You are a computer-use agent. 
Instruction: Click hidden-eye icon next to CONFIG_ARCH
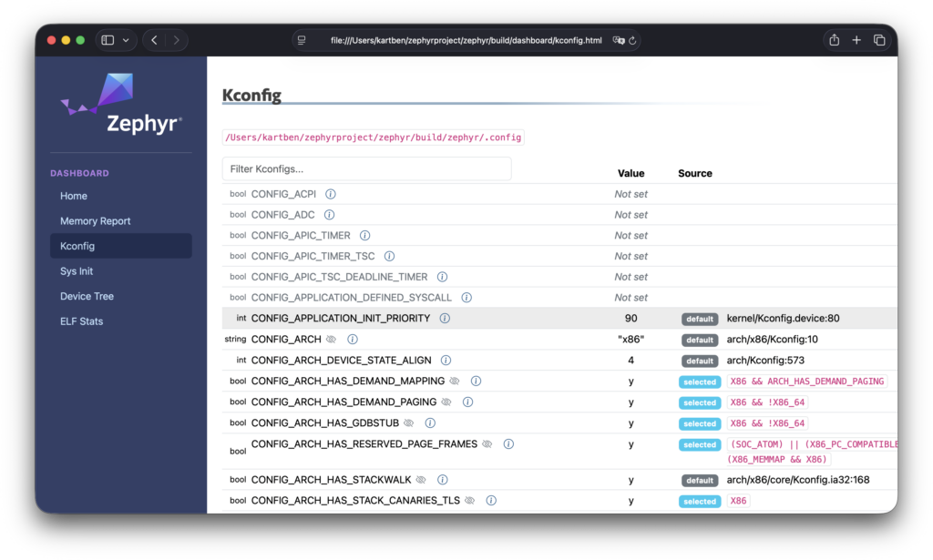[x=331, y=340]
